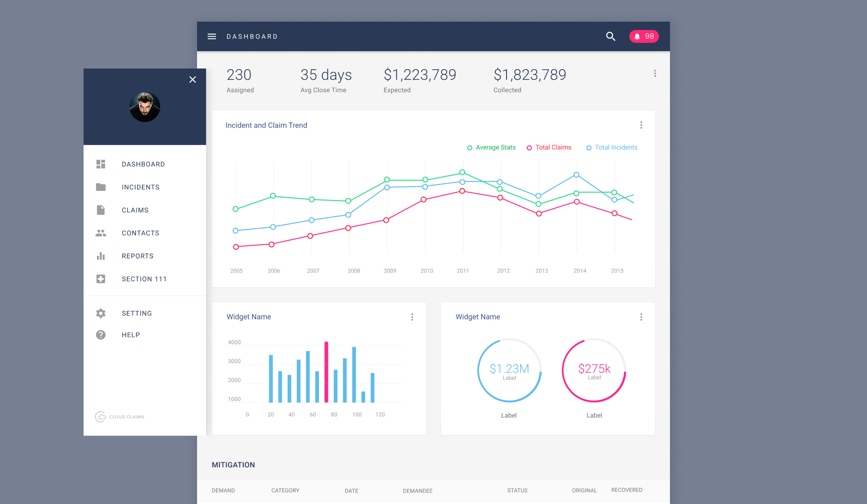Open the options menu on the left Widget Name card
The height and width of the screenshot is (504, 867).
(x=412, y=317)
